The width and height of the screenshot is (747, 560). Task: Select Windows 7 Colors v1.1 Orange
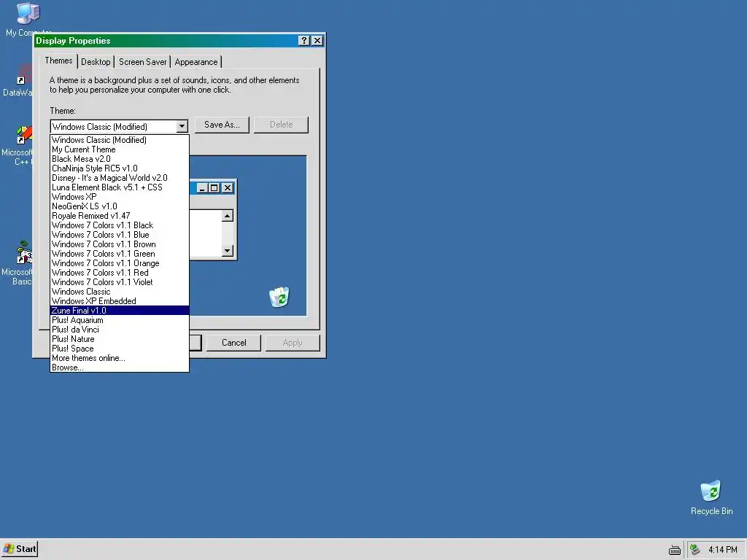[x=120, y=263]
